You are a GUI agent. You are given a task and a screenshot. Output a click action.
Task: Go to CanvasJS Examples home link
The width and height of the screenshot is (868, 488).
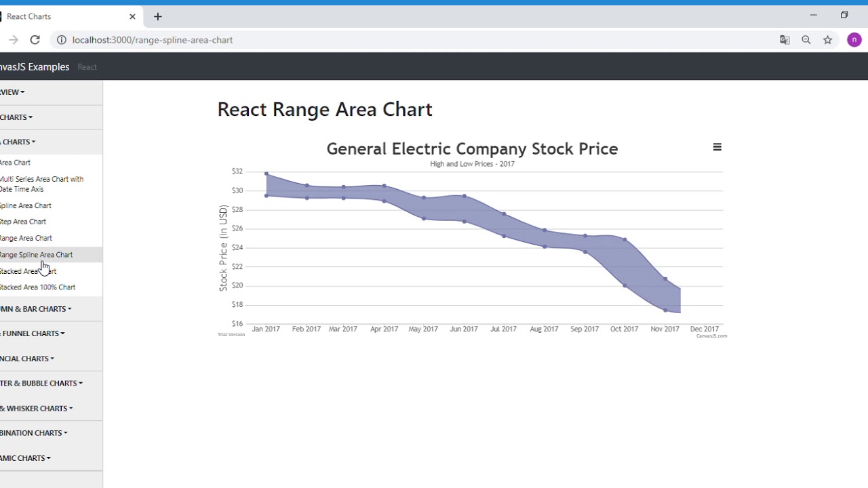35,66
